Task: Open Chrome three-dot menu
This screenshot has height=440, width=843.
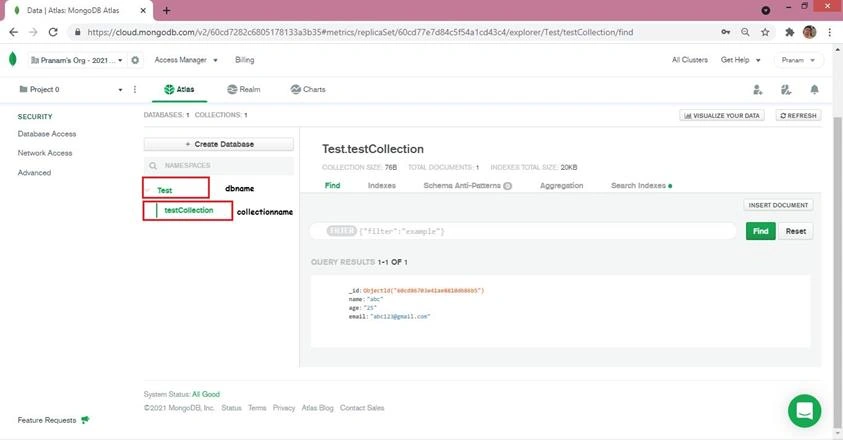Action: pyautogui.click(x=830, y=32)
